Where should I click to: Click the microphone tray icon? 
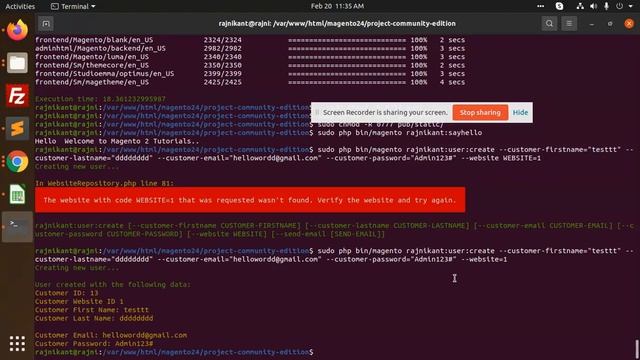point(607,6)
